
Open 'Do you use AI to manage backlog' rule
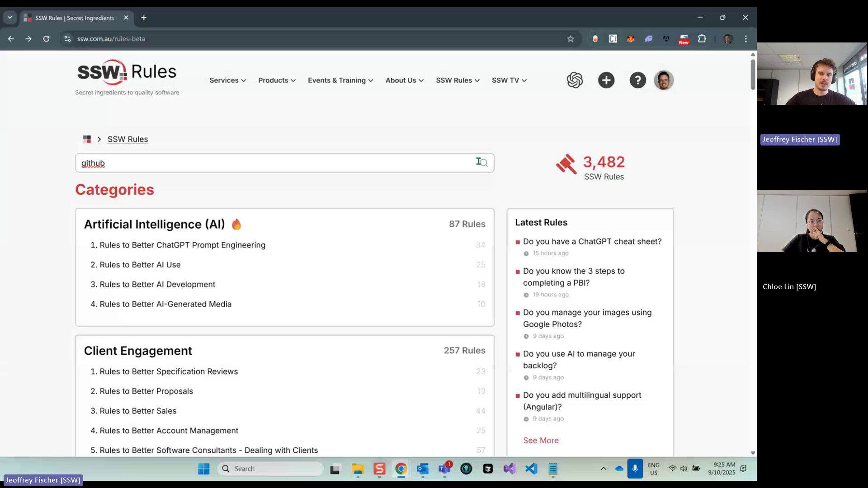pos(579,360)
